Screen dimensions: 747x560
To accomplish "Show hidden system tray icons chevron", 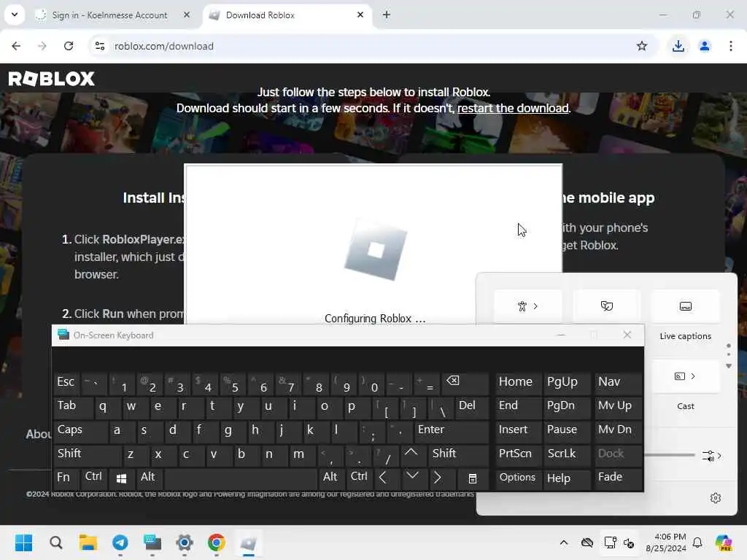I will click(564, 542).
